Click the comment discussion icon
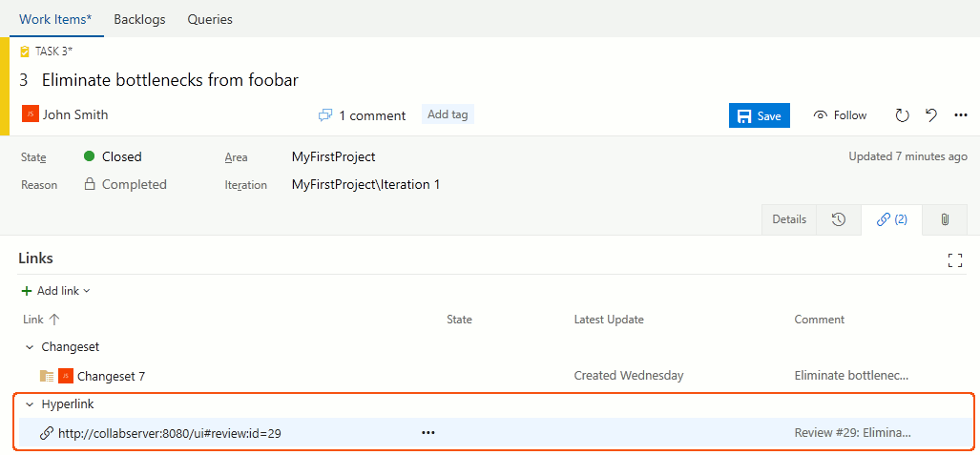Screen dimensions: 980x455 [325, 115]
